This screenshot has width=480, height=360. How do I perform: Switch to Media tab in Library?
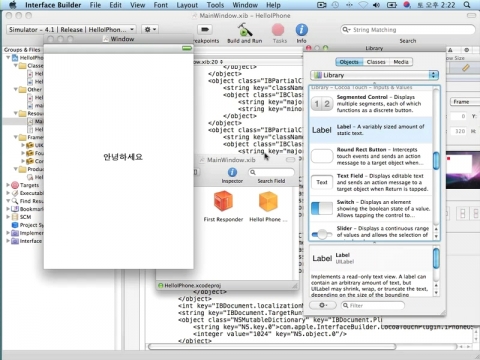[x=401, y=62]
